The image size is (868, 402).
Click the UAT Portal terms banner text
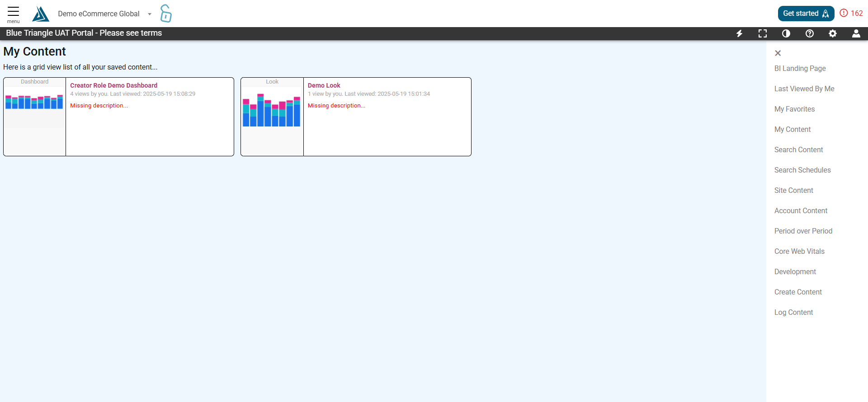pos(84,33)
